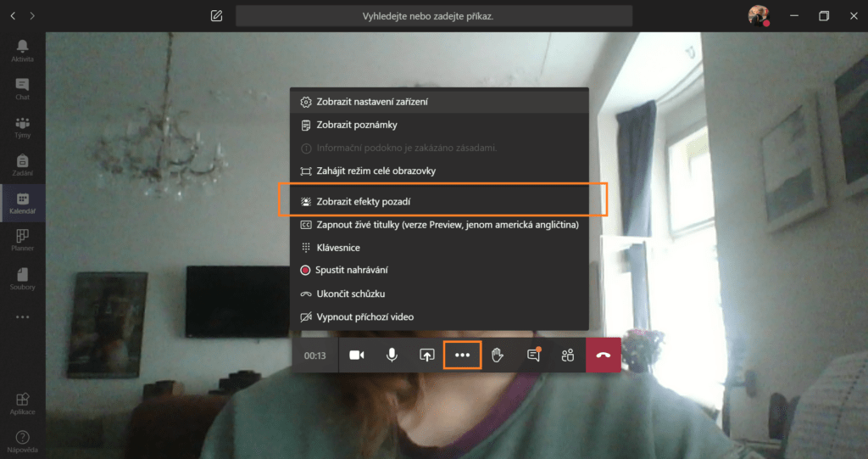Choose Zobrazit nastavení zařízení from menu
This screenshot has height=459, width=868.
[371, 102]
